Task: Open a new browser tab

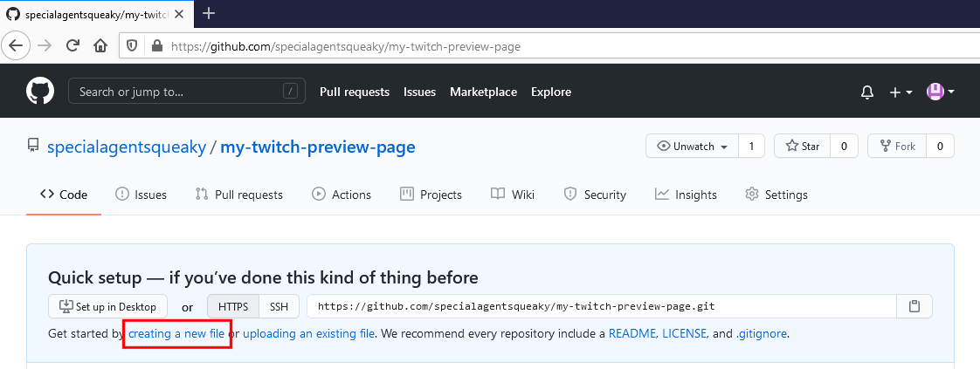Action: tap(209, 13)
